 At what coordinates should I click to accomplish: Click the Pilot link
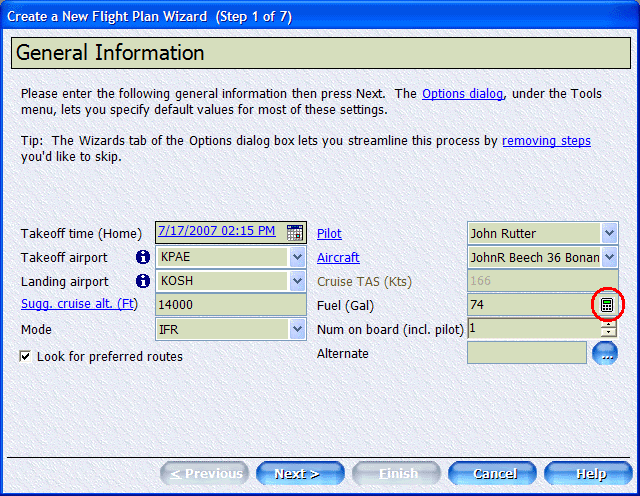[x=329, y=234]
